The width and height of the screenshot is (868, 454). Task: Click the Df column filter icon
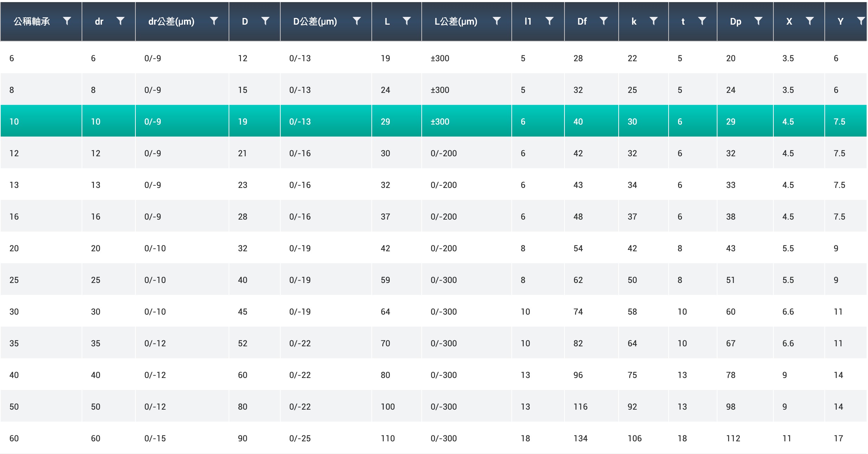pyautogui.click(x=604, y=21)
